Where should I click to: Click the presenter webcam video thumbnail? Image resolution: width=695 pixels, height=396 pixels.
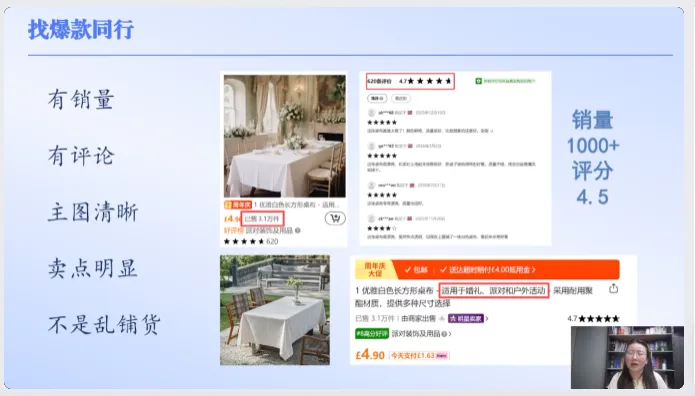pos(627,357)
